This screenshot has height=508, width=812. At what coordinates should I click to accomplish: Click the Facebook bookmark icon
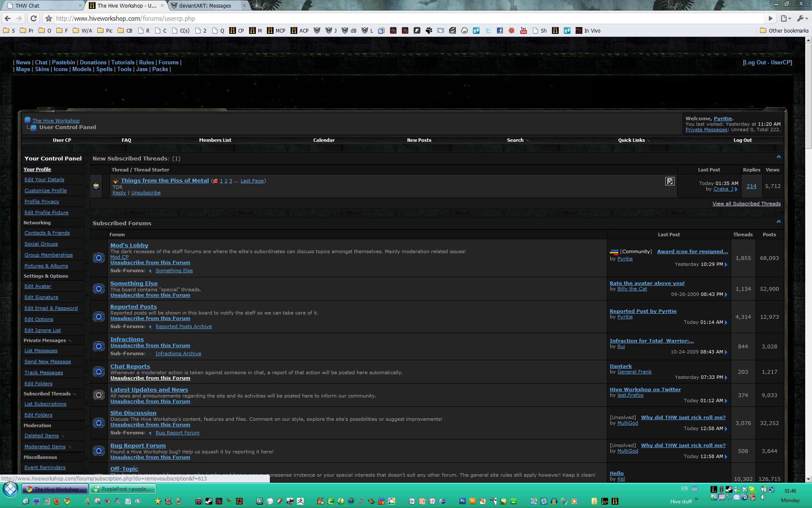point(499,30)
